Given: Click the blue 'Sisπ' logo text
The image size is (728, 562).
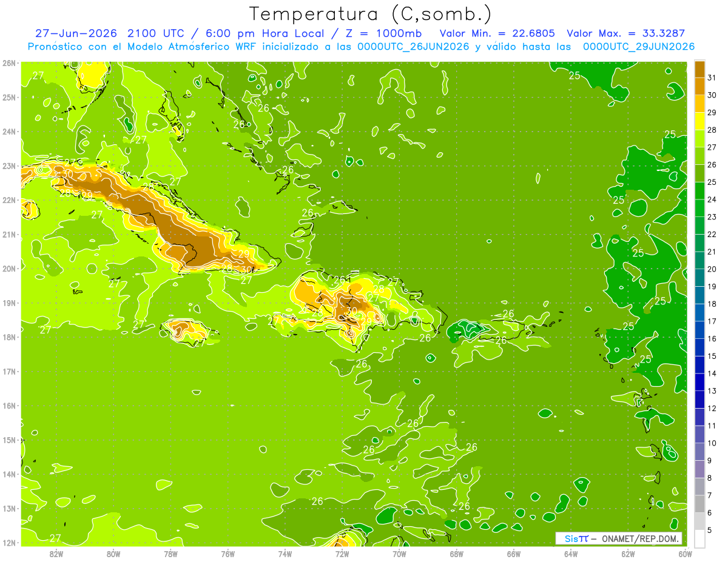Looking at the screenshot, I should (576, 538).
